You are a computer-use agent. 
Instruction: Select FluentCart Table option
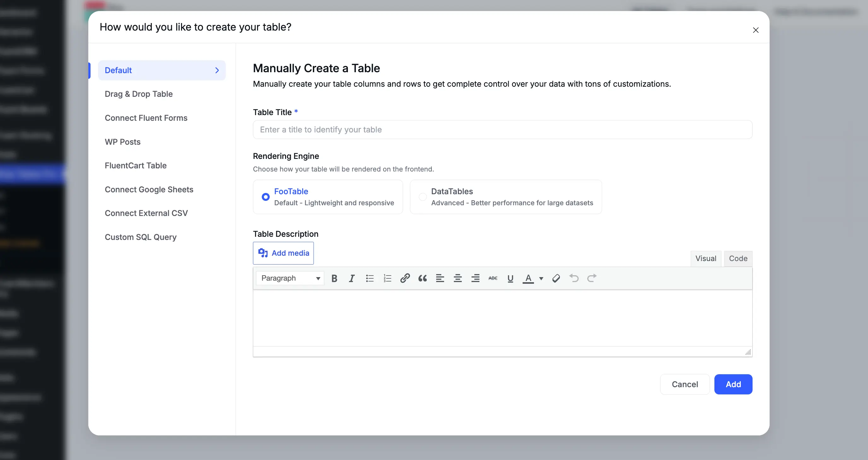tap(136, 166)
